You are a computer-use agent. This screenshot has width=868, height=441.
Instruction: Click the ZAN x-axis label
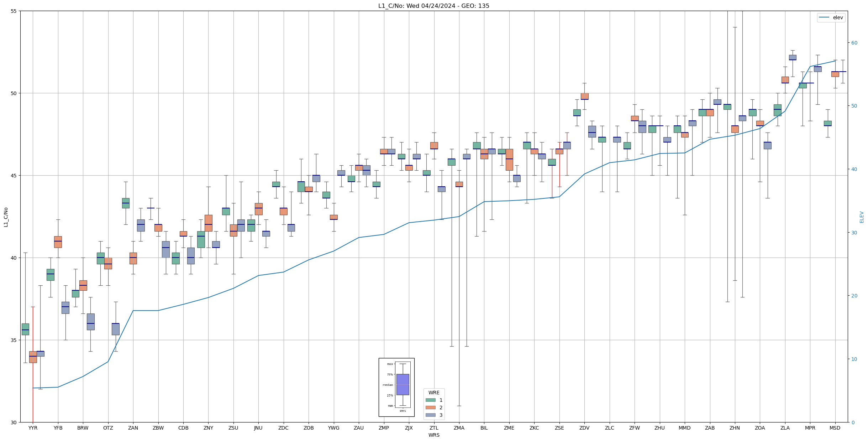tap(133, 428)
